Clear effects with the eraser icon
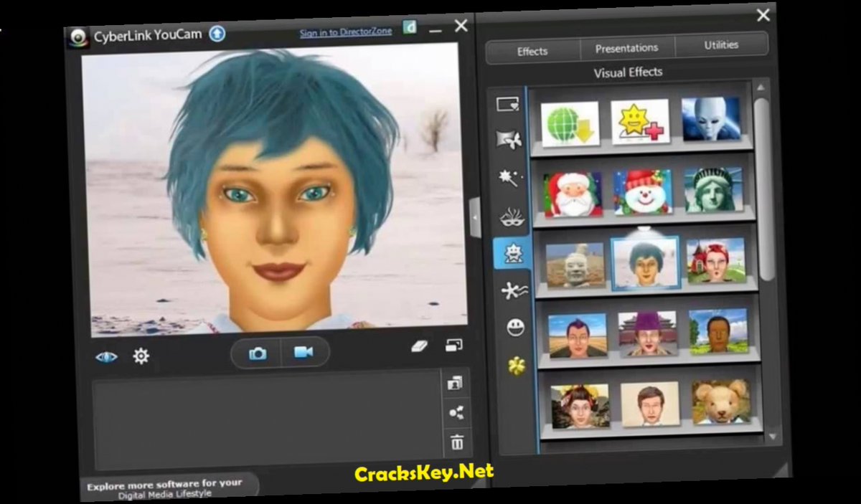 pyautogui.click(x=419, y=347)
